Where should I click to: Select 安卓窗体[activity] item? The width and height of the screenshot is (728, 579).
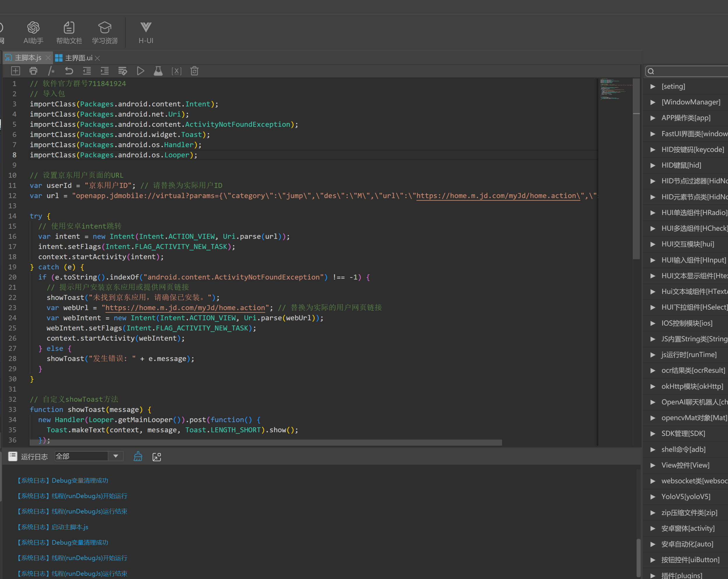point(688,528)
